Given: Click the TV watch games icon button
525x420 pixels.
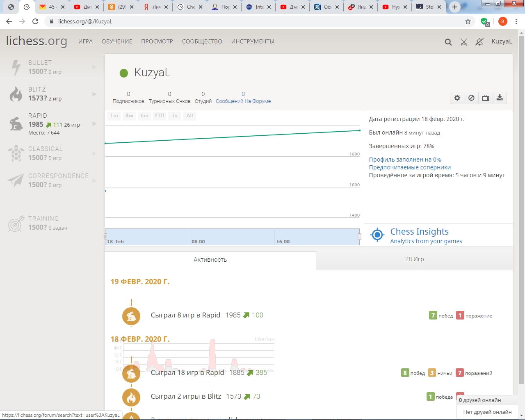Looking at the screenshot, I should tap(486, 98).
